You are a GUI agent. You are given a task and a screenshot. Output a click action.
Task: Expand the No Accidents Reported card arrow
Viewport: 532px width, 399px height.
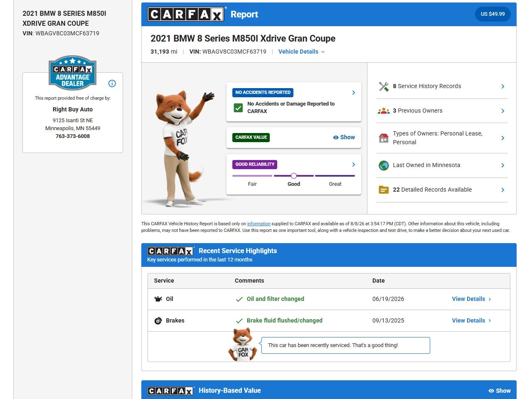coord(354,93)
